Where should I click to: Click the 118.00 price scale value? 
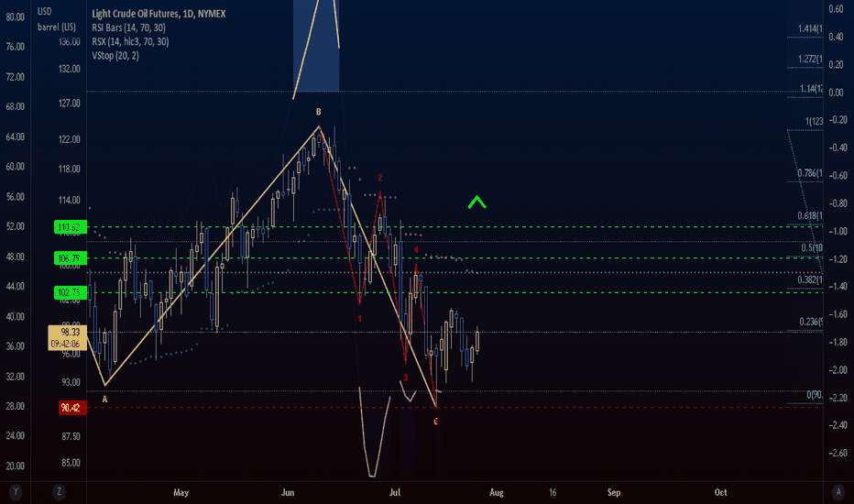pos(69,169)
